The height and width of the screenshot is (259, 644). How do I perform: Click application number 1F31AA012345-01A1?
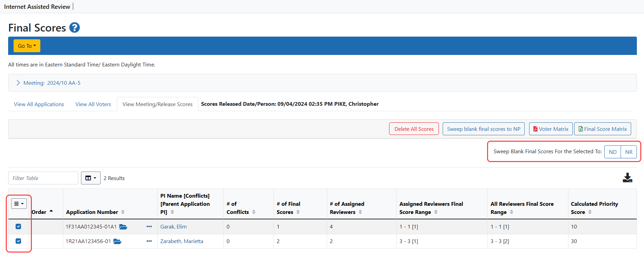(x=91, y=226)
